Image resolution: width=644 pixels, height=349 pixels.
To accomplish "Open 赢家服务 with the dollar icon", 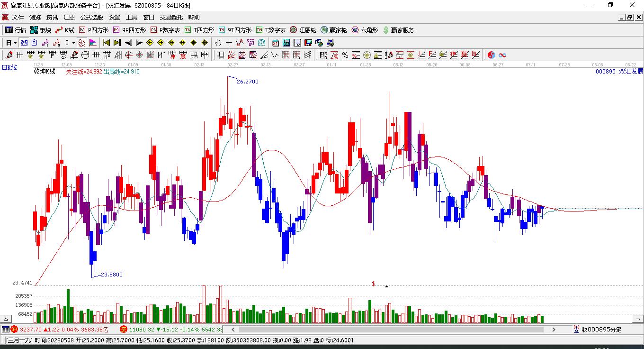I will tap(398, 30).
